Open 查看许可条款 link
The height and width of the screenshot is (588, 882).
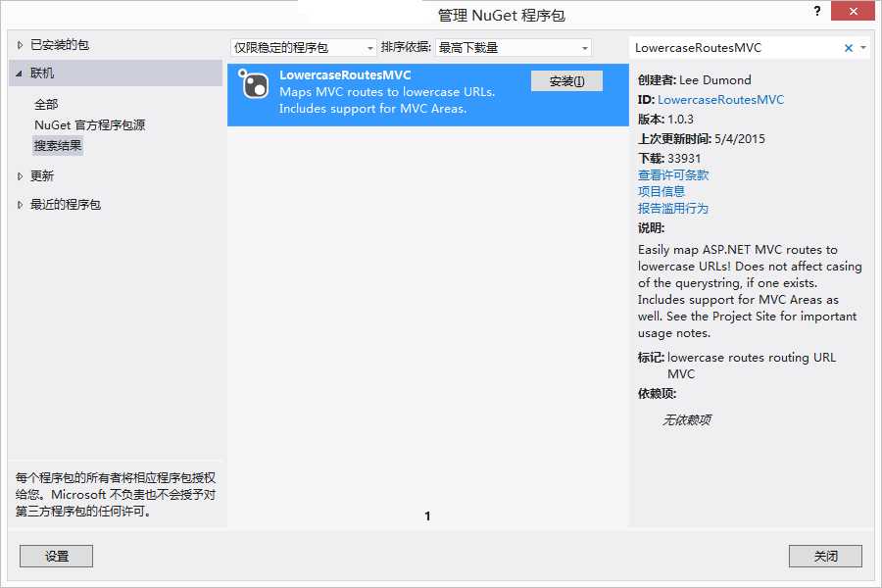672,175
